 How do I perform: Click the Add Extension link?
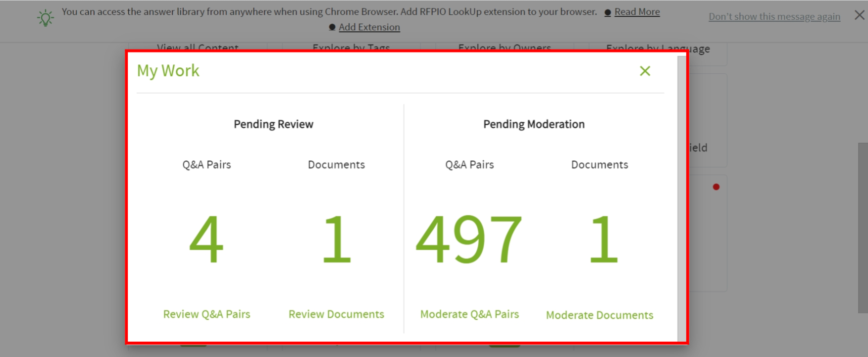tap(369, 27)
